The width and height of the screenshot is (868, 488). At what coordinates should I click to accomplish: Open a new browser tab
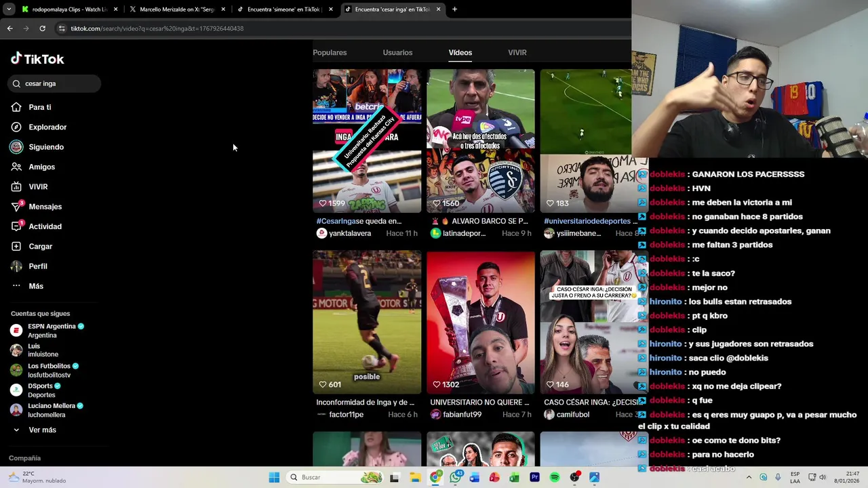pyautogui.click(x=454, y=9)
